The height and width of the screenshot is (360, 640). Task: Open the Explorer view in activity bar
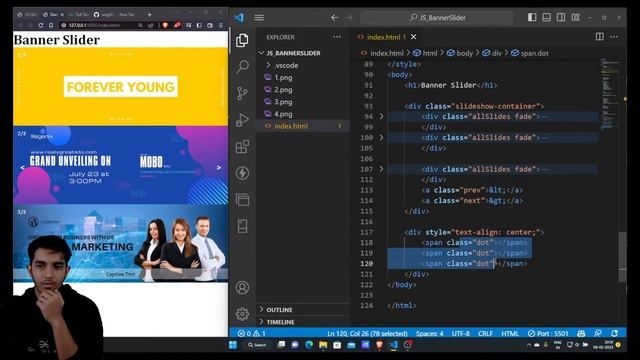242,40
